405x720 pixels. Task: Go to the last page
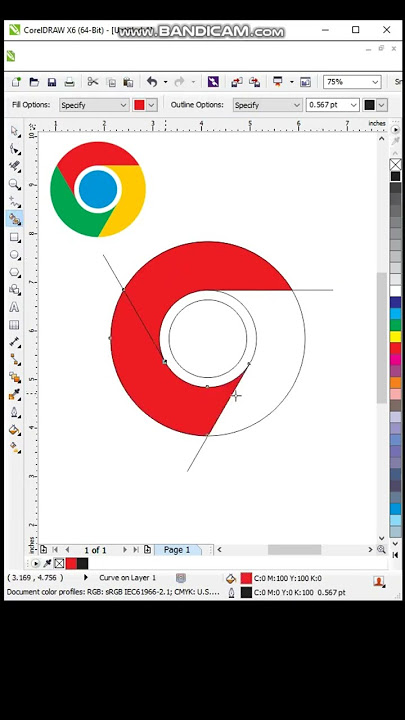point(136,550)
